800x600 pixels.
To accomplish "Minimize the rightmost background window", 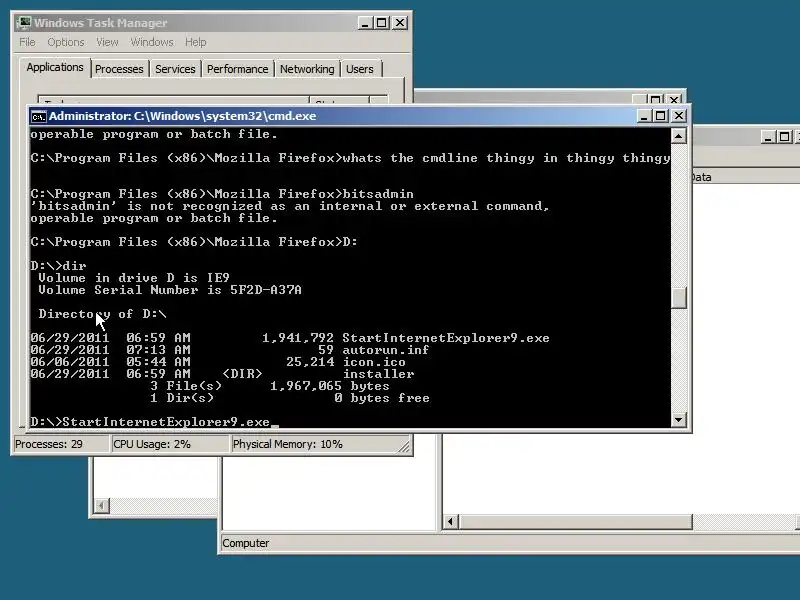I will 768,137.
